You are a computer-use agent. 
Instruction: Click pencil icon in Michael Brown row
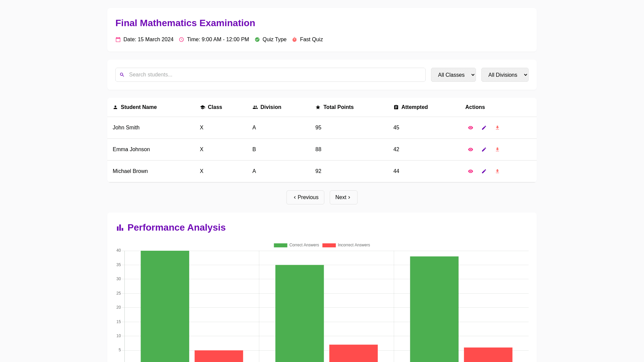click(484, 171)
